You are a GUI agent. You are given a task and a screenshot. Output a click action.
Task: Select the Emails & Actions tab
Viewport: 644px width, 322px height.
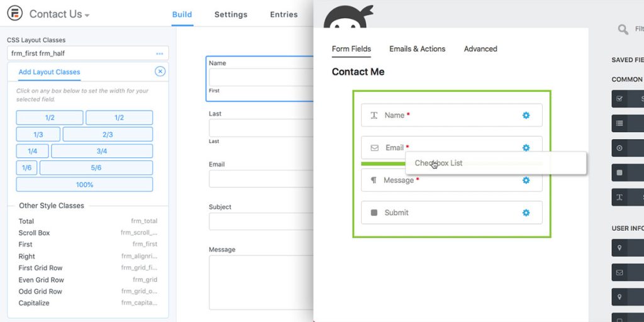pyautogui.click(x=417, y=49)
